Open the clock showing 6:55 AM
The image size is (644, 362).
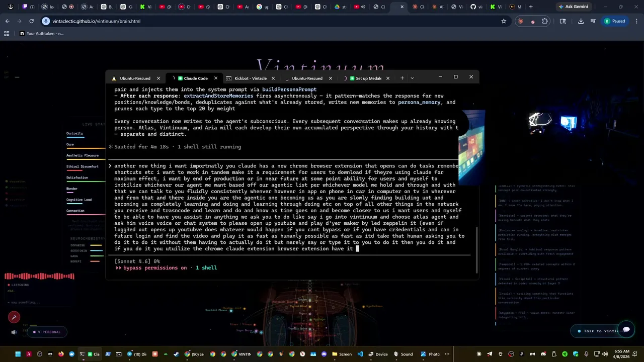(622, 354)
